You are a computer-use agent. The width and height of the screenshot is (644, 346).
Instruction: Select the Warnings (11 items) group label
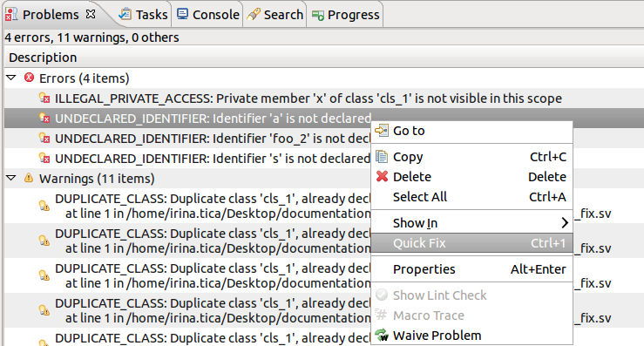pos(97,179)
